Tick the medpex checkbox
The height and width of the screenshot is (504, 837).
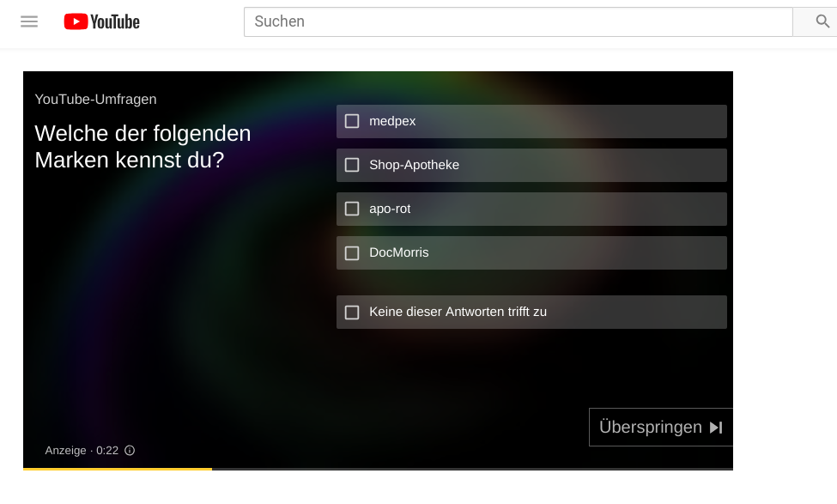pos(352,121)
